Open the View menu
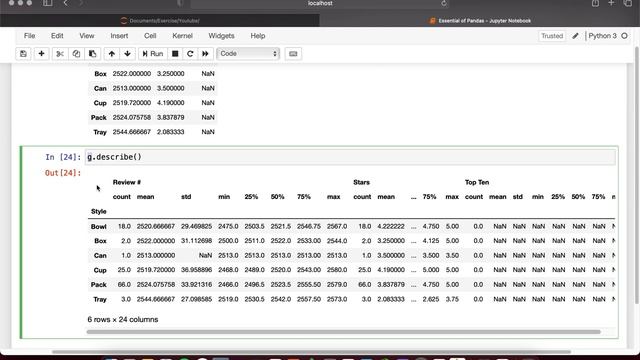The height and width of the screenshot is (360, 640). [87, 36]
